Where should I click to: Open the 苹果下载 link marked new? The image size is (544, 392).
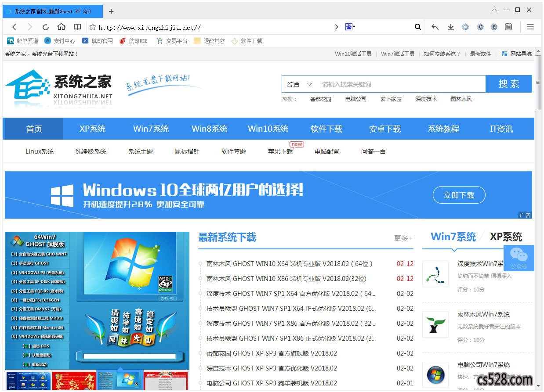pos(280,151)
